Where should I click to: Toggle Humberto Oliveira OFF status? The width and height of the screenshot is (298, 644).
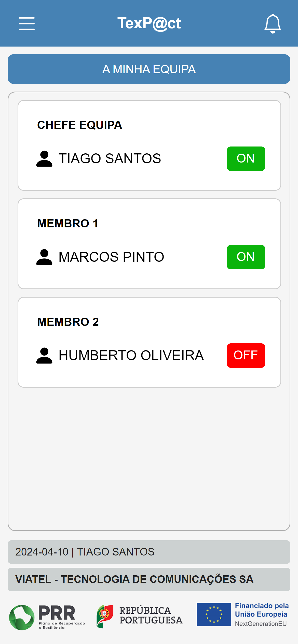(246, 356)
